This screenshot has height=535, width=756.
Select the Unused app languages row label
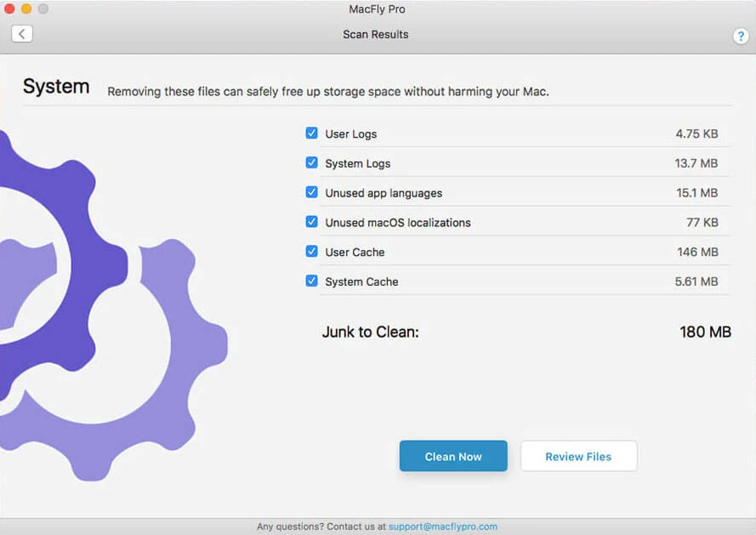click(x=384, y=193)
